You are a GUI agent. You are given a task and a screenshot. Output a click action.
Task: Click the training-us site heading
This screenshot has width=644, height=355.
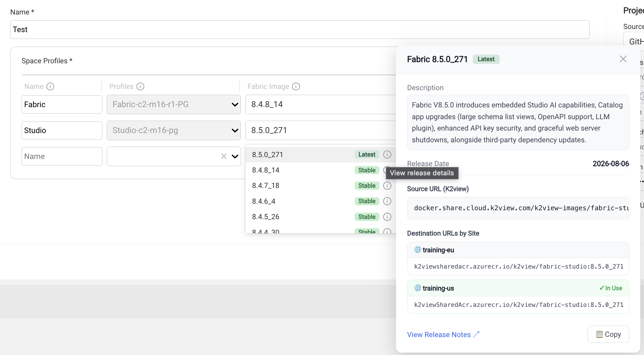438,288
